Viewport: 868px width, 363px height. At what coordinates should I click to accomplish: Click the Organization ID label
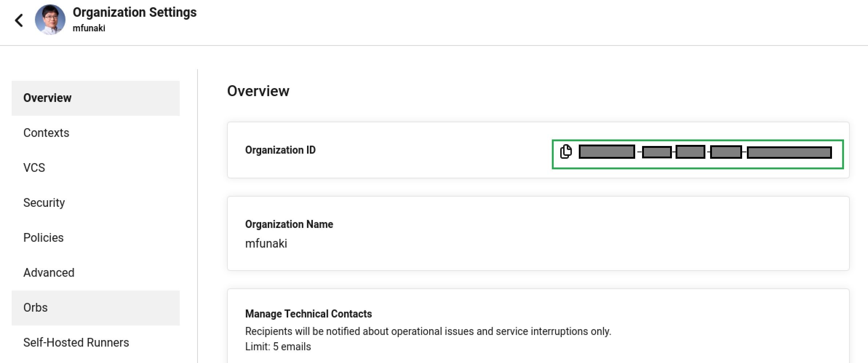point(280,150)
